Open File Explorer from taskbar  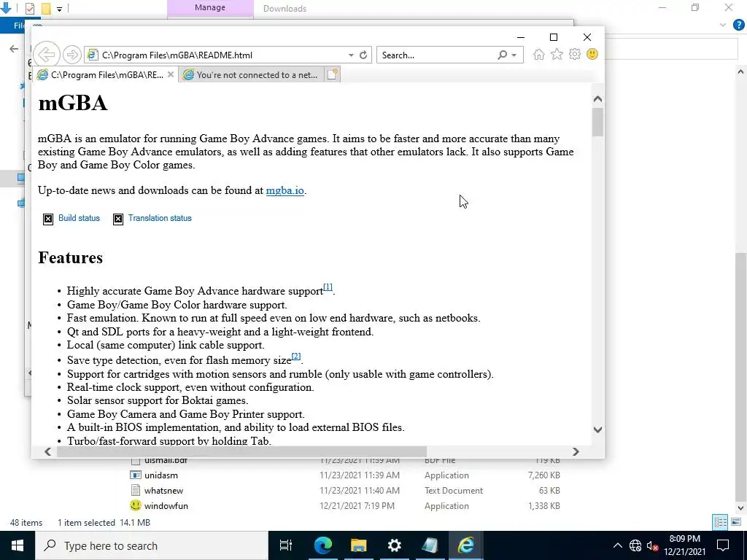tap(358, 545)
